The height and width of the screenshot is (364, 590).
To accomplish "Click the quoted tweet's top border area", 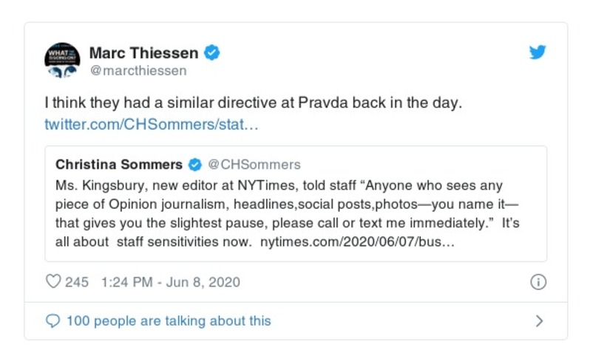I will pyautogui.click(x=296, y=148).
